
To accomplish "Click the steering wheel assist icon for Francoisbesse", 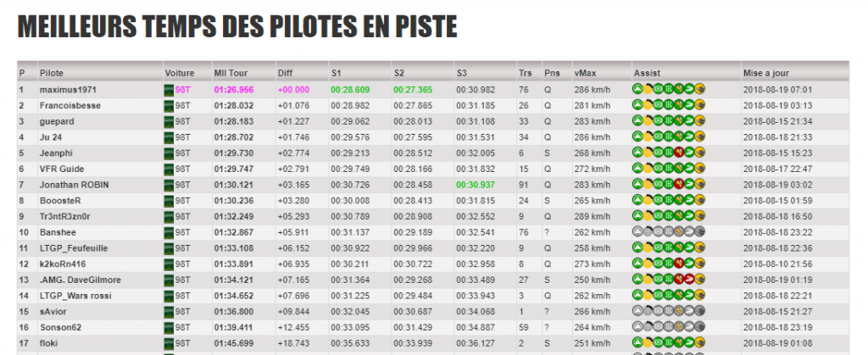I will click(x=658, y=105).
